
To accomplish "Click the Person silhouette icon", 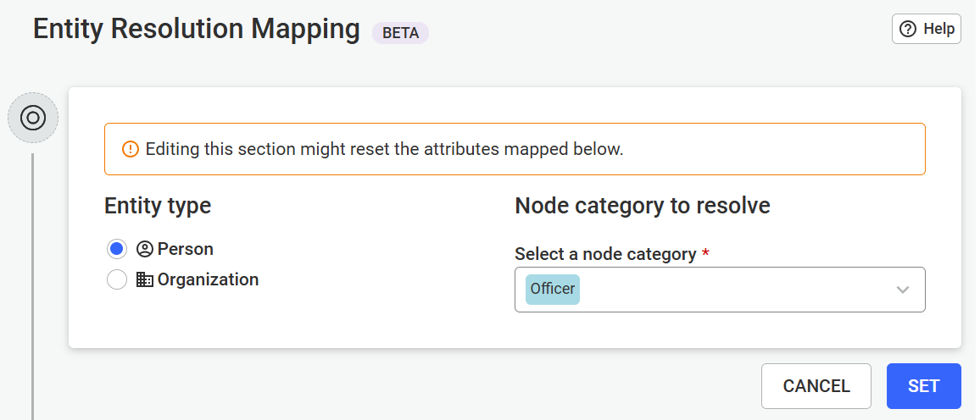I will (x=144, y=249).
